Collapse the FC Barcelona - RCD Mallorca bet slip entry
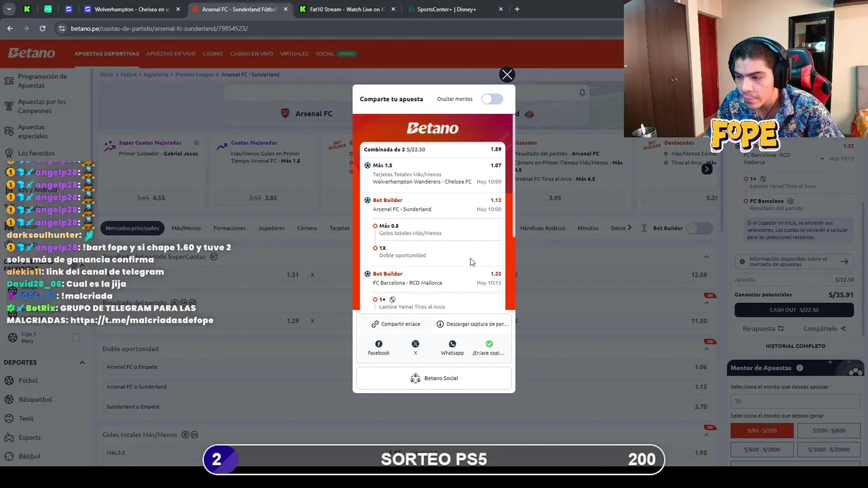This screenshot has height=488, width=868. [822, 159]
